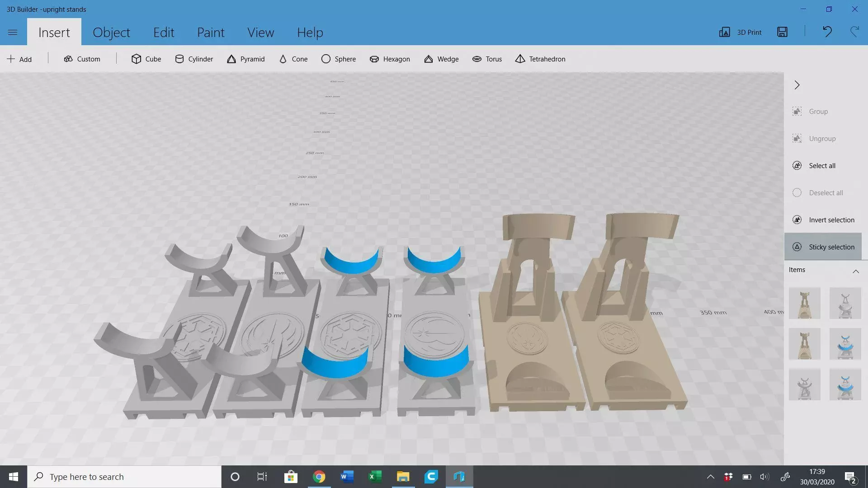Image resolution: width=868 pixels, height=488 pixels.
Task: Click the 3D Print button
Action: tap(741, 32)
